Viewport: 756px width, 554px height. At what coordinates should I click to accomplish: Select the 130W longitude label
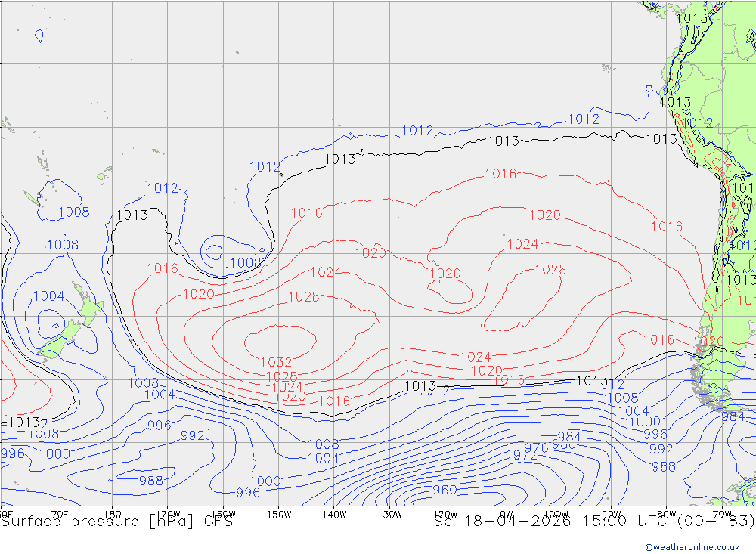(x=389, y=515)
